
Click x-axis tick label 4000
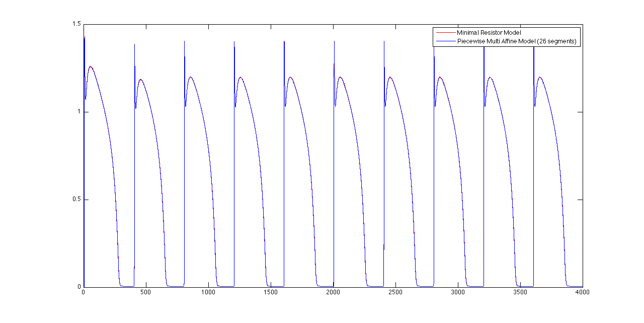coord(583,292)
